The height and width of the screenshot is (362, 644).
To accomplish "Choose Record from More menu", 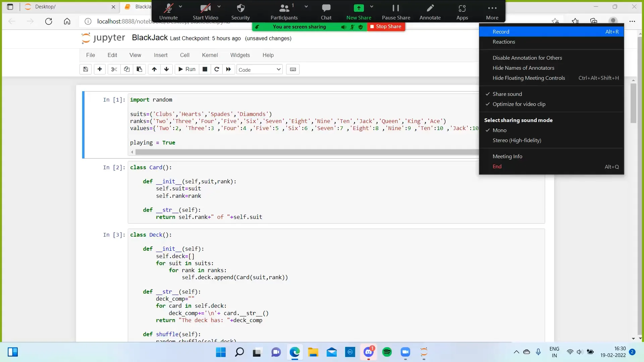I will [x=551, y=32].
